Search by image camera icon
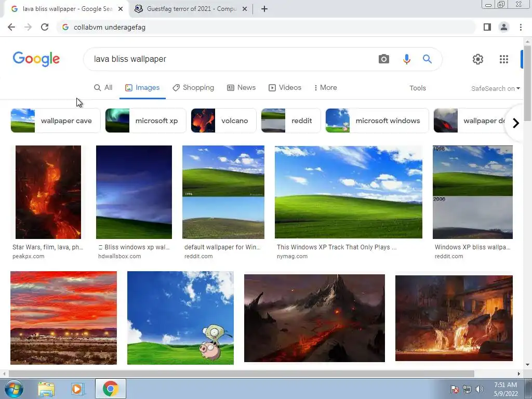Screen dimensions: 532x399 384,59
